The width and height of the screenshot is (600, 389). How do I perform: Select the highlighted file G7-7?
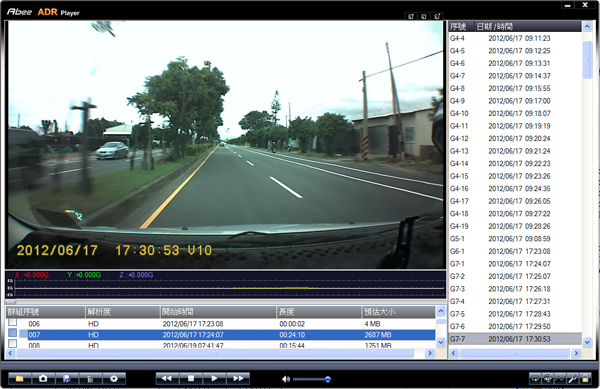click(515, 339)
